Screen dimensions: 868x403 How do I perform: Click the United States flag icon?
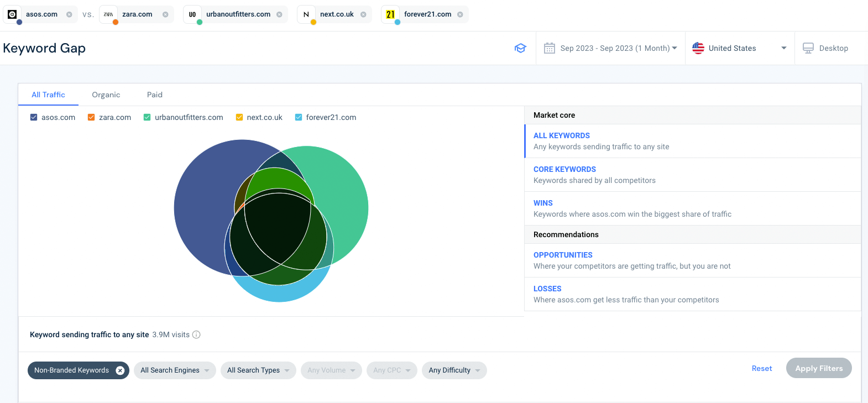698,48
